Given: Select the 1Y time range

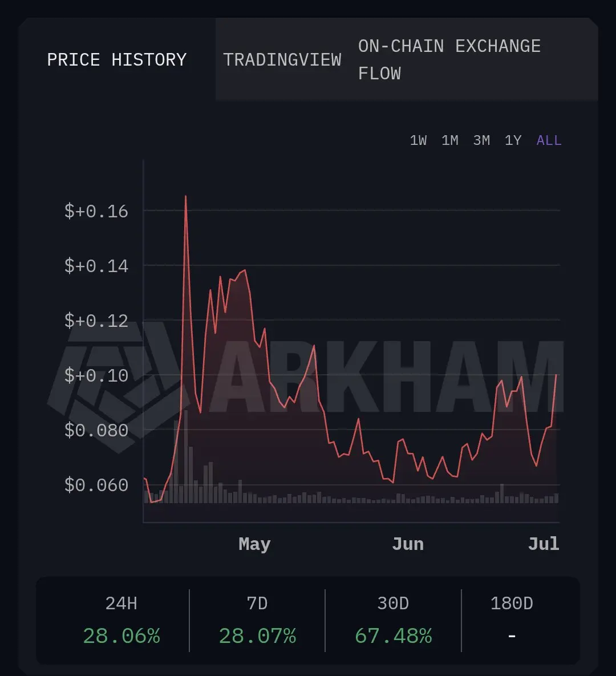Looking at the screenshot, I should point(513,140).
